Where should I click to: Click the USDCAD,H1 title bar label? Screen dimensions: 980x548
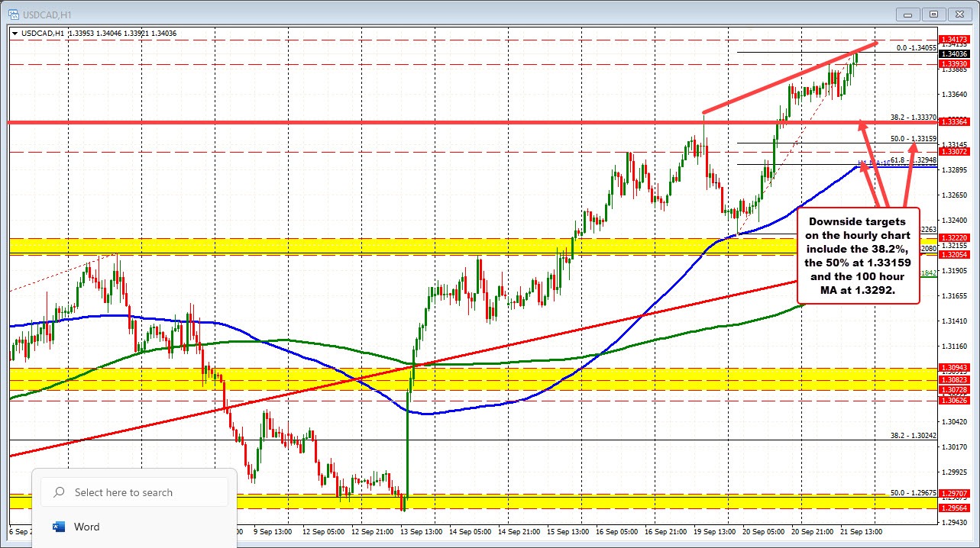46,14
